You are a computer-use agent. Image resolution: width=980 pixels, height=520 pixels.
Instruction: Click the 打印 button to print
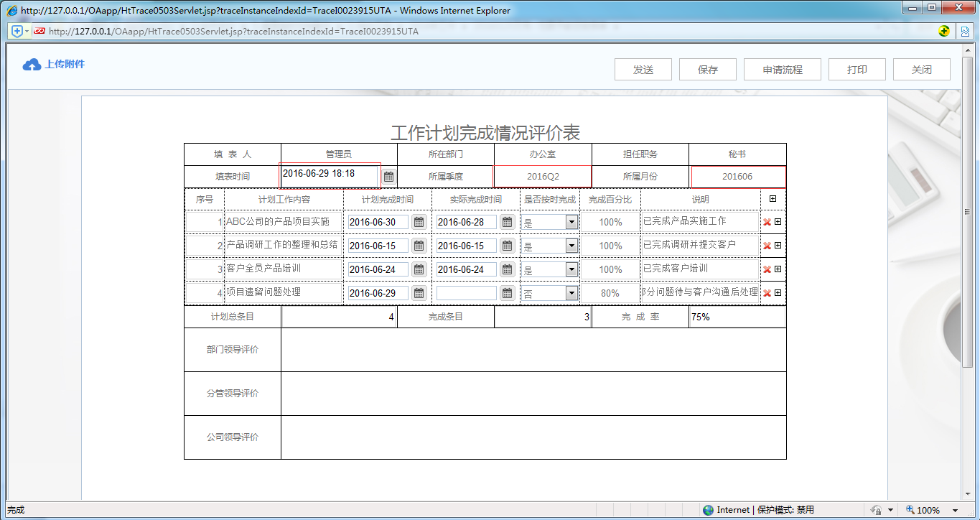[857, 69]
